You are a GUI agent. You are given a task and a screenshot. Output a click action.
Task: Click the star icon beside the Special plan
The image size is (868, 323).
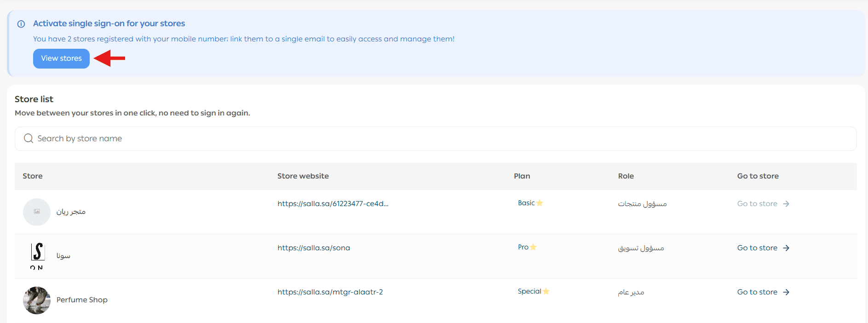click(546, 291)
